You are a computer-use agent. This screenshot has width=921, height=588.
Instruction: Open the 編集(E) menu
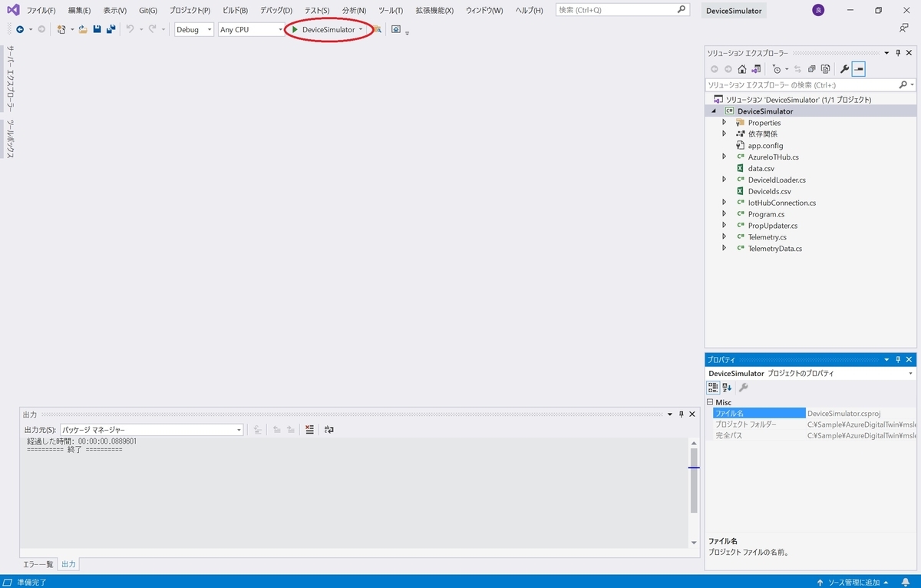(x=79, y=10)
